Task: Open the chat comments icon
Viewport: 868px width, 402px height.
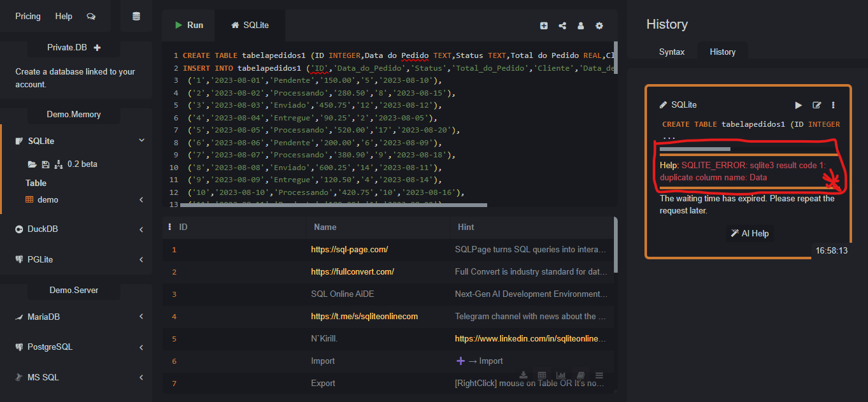Action: coord(91,17)
